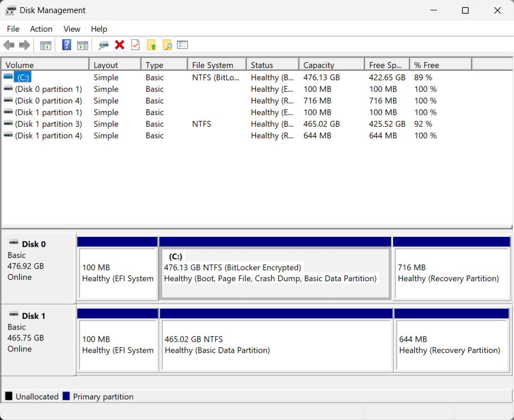Click the red X delete icon
514x420 pixels.
(120, 45)
